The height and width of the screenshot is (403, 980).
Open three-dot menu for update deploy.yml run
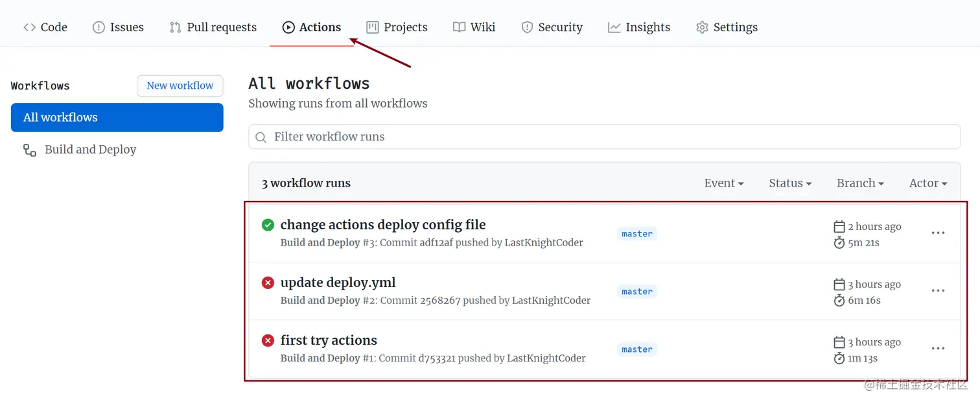(938, 291)
